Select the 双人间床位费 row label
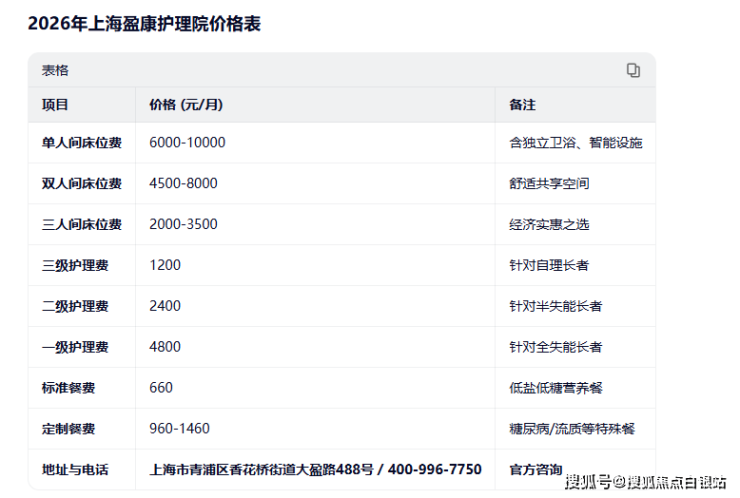This screenshot has width=740, height=498. click(x=82, y=183)
